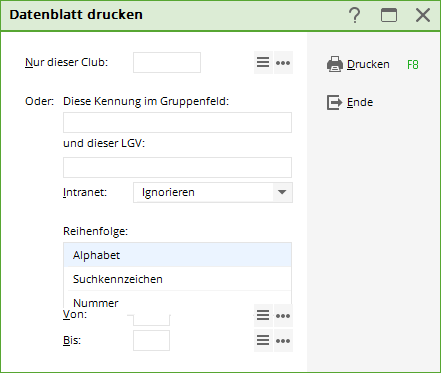Image resolution: width=441 pixels, height=373 pixels.
Task: Click the Ende button label
Action: click(360, 102)
